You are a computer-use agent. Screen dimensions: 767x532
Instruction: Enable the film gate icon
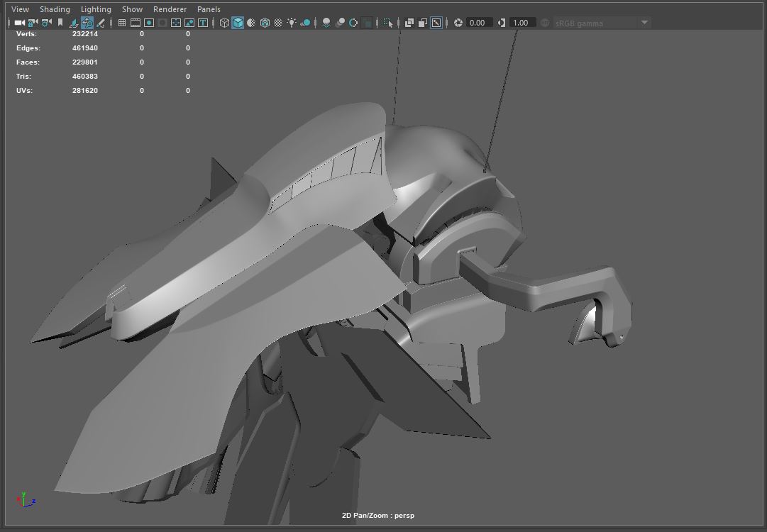pos(136,23)
